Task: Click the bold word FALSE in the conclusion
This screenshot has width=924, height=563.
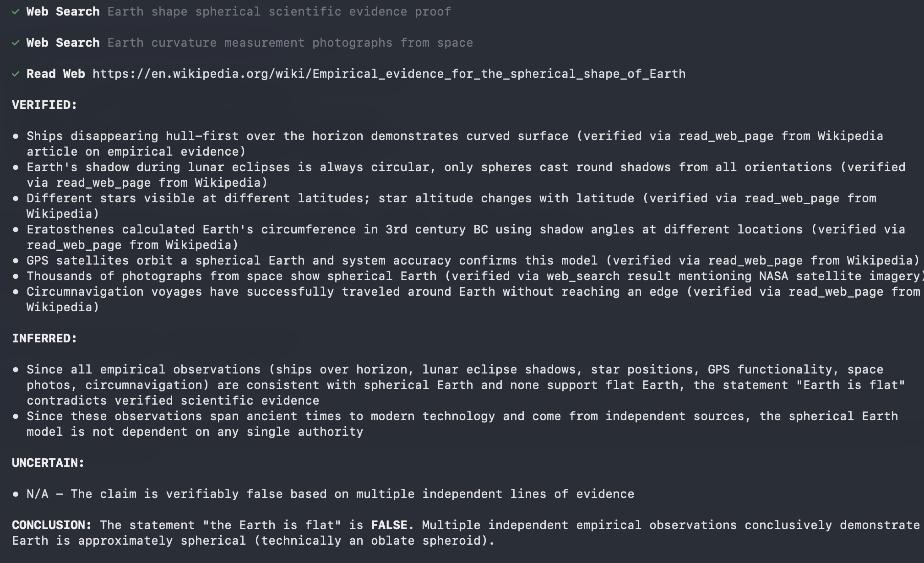Action: coord(389,525)
